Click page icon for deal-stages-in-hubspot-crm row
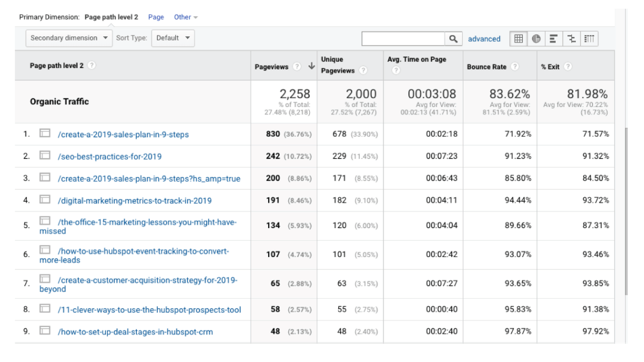Image resolution: width=644 pixels, height=362 pixels. (x=44, y=330)
